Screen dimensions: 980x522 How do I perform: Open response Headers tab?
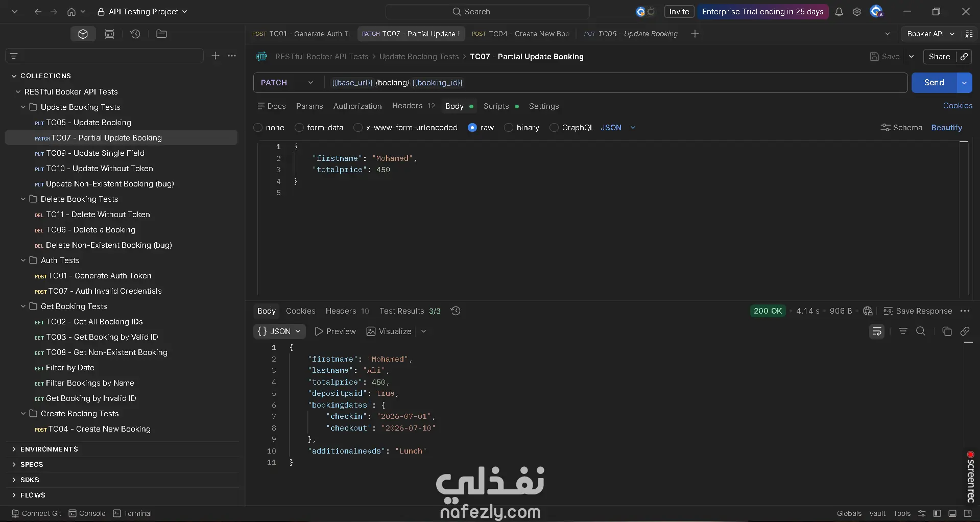pos(347,311)
